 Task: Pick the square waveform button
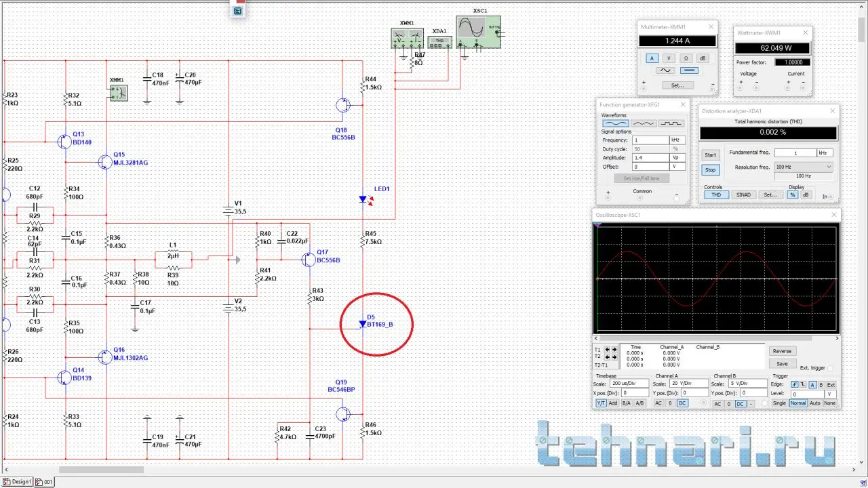click(671, 123)
